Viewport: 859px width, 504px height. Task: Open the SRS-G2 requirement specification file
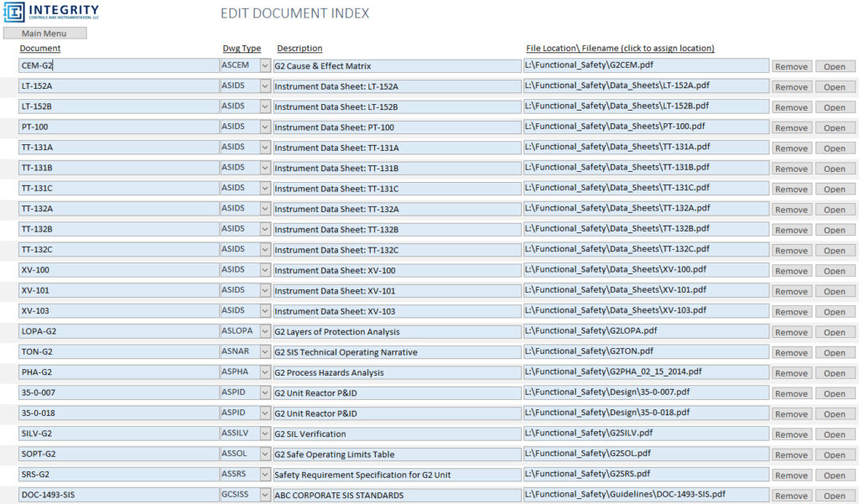click(834, 475)
